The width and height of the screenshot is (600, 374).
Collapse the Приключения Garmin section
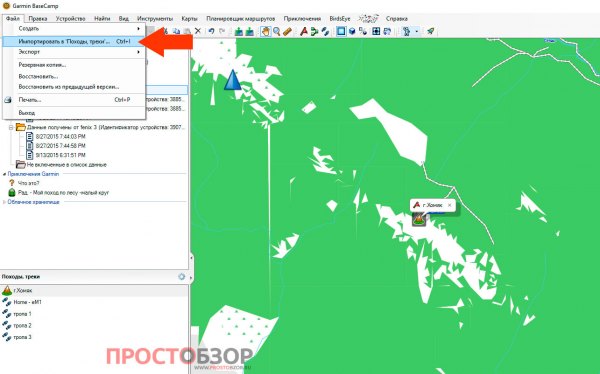point(5,174)
